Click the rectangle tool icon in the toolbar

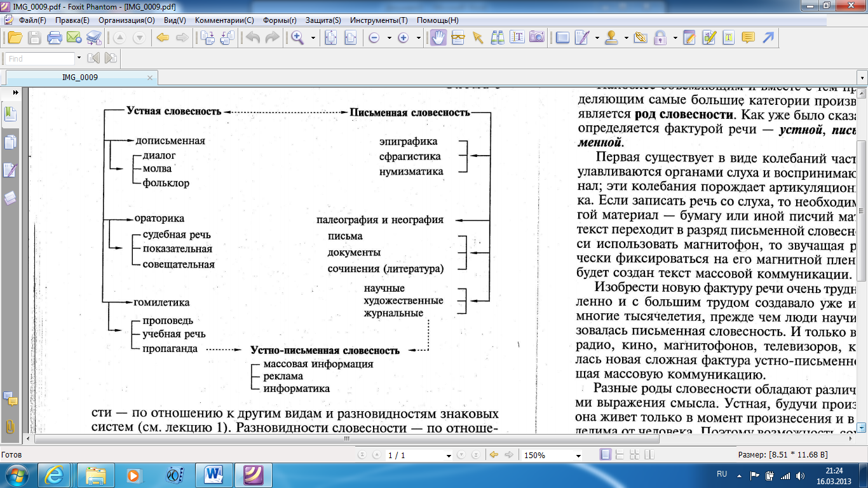(562, 37)
